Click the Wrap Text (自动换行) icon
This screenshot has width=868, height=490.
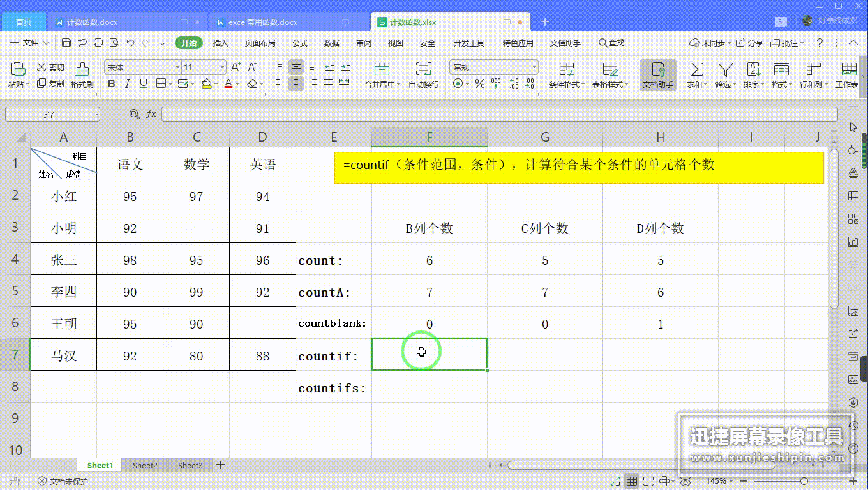click(423, 69)
